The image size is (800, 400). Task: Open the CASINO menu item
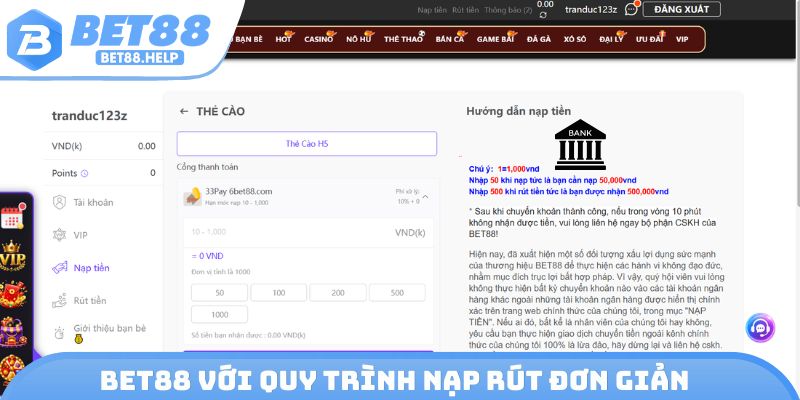pos(318,39)
